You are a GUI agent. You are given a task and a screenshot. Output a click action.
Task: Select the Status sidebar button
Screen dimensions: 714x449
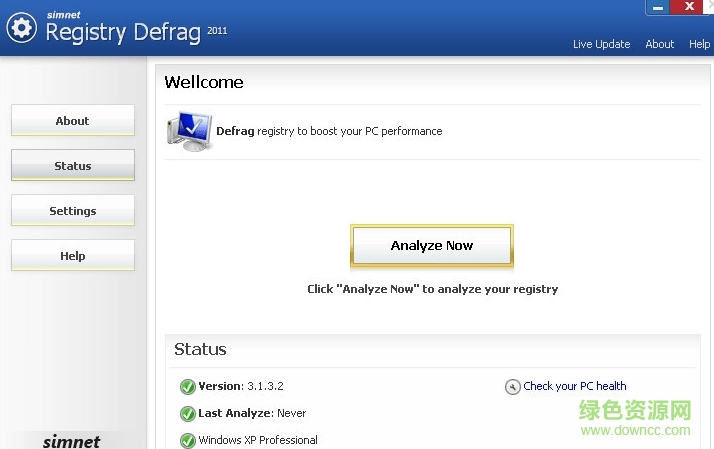point(72,166)
